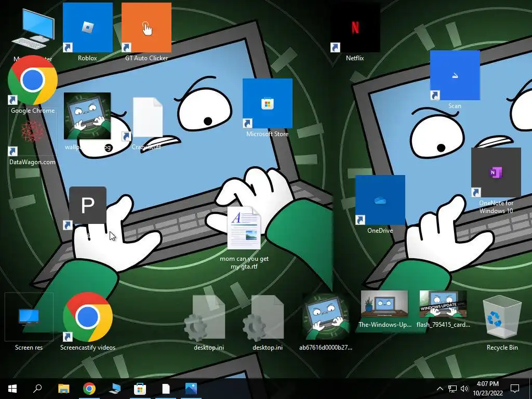Screen dimensions: 532x399
Task: Switch to Photos app in taskbar
Action: [191, 389]
